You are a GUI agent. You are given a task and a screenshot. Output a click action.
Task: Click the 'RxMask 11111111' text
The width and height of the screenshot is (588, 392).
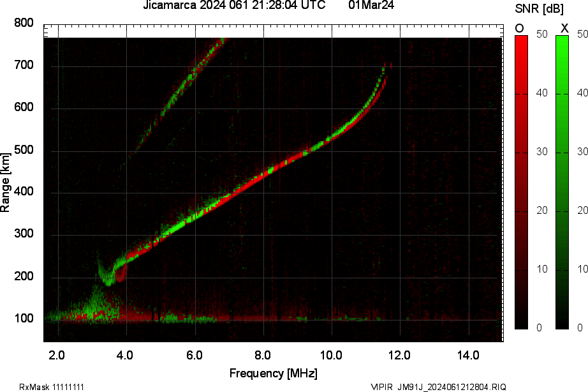tap(52, 387)
